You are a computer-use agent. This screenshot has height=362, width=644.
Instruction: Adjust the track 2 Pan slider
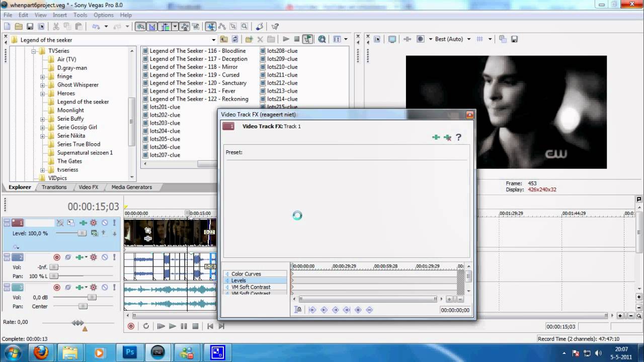53,276
